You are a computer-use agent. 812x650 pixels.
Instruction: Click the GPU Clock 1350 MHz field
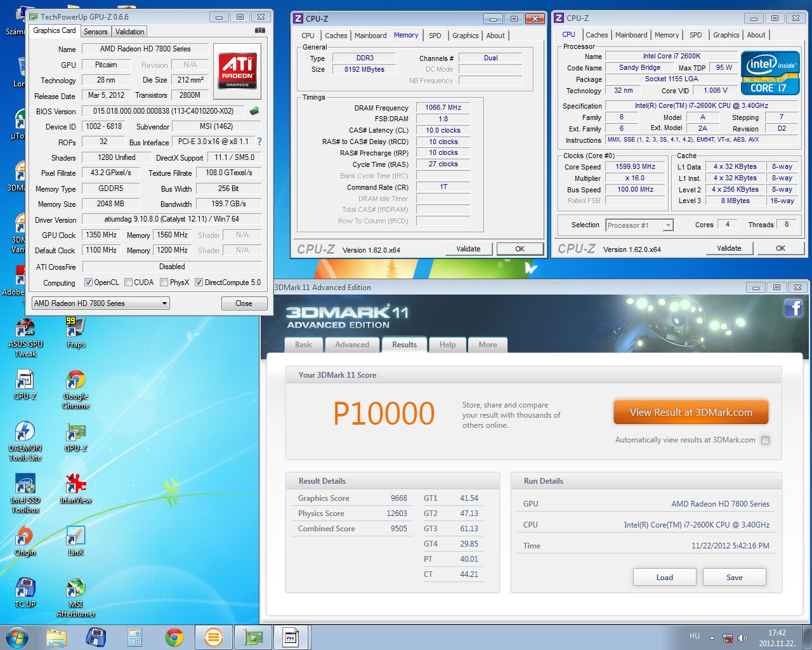coord(101,235)
